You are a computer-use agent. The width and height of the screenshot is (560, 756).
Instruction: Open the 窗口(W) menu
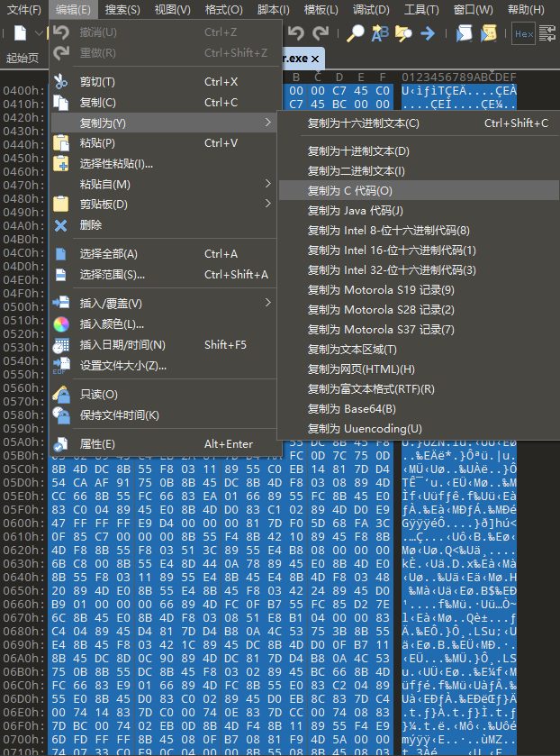tap(473, 9)
